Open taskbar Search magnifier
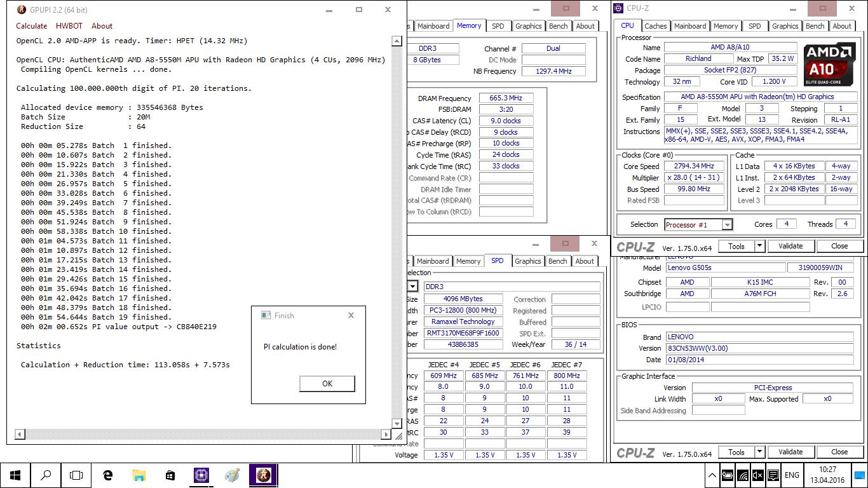Image resolution: width=868 pixels, height=488 pixels. (x=46, y=475)
